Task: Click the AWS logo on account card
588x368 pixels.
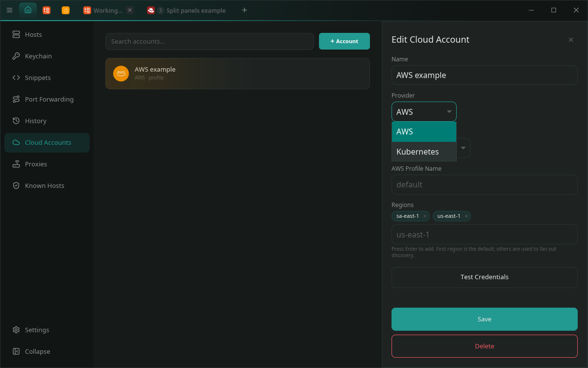Action: click(121, 74)
